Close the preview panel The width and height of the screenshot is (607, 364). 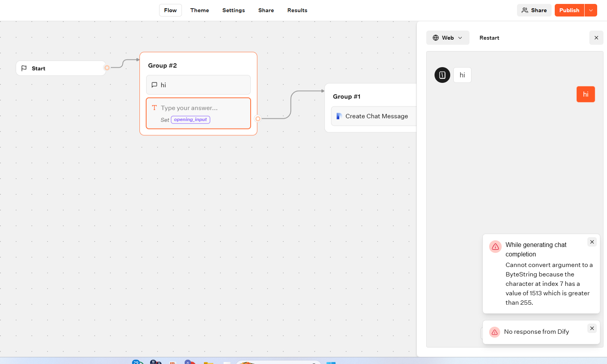596,38
